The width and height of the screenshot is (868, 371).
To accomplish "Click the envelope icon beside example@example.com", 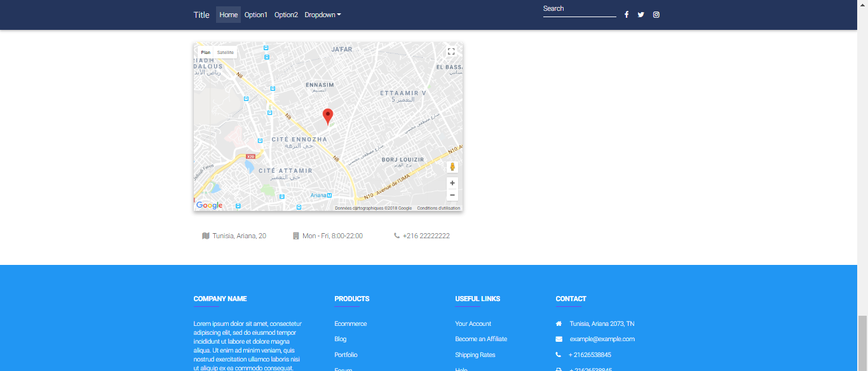I will [559, 339].
